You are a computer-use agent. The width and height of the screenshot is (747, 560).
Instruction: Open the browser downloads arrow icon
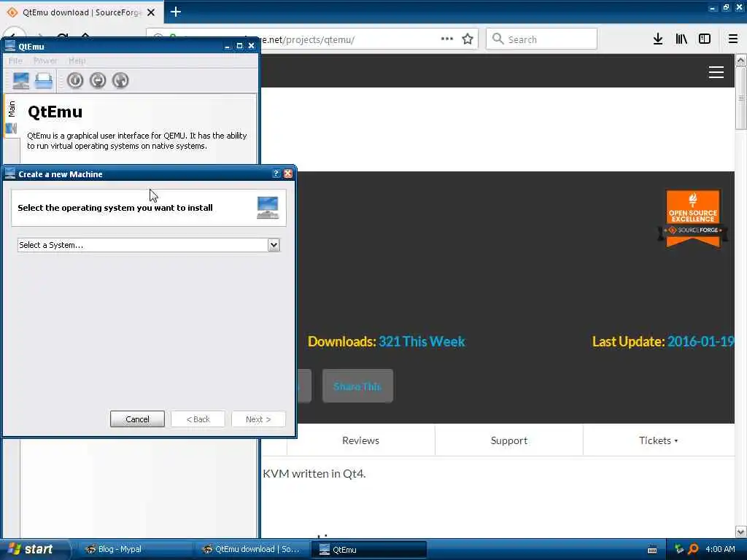click(658, 39)
